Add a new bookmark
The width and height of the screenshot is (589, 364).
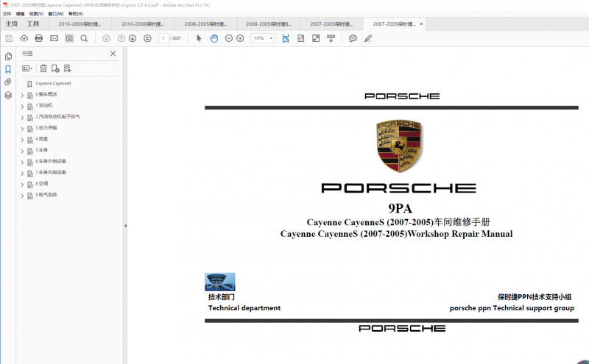point(55,68)
